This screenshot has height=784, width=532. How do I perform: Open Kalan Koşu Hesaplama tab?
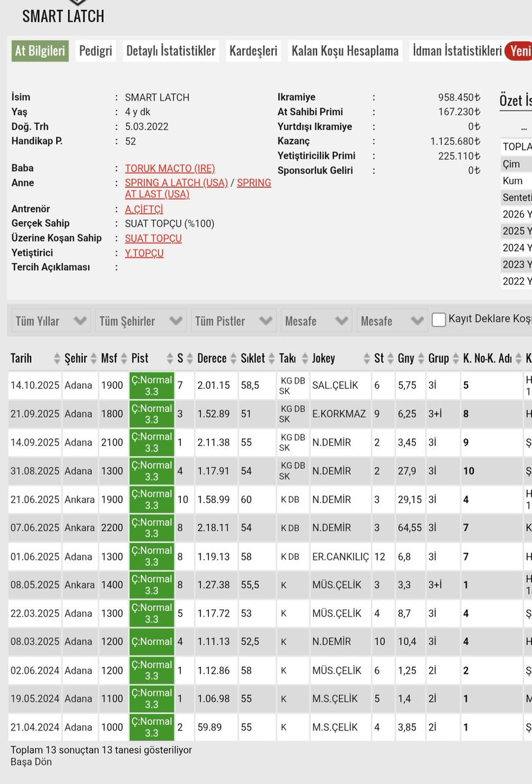click(345, 51)
